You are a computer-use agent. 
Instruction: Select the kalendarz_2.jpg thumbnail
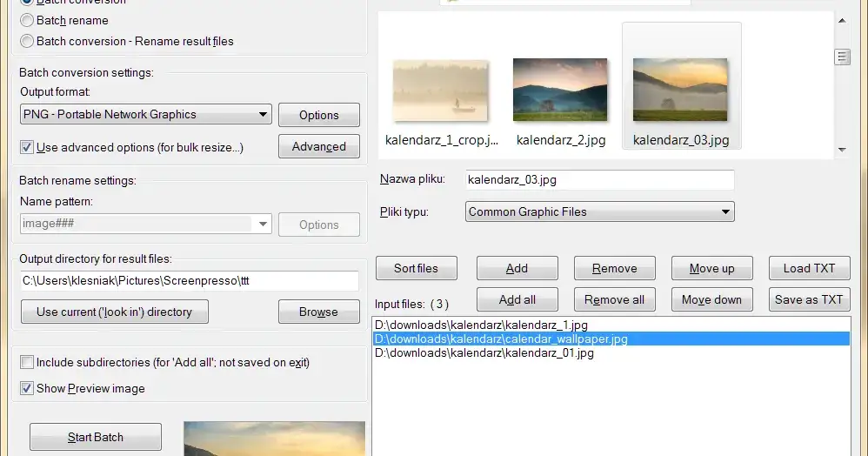coord(560,91)
